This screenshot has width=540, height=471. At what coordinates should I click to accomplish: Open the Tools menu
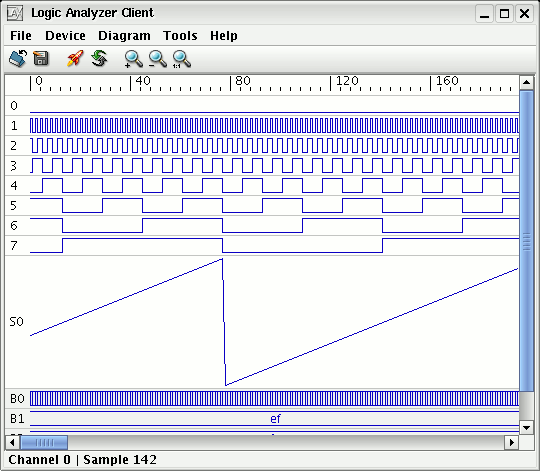click(180, 36)
